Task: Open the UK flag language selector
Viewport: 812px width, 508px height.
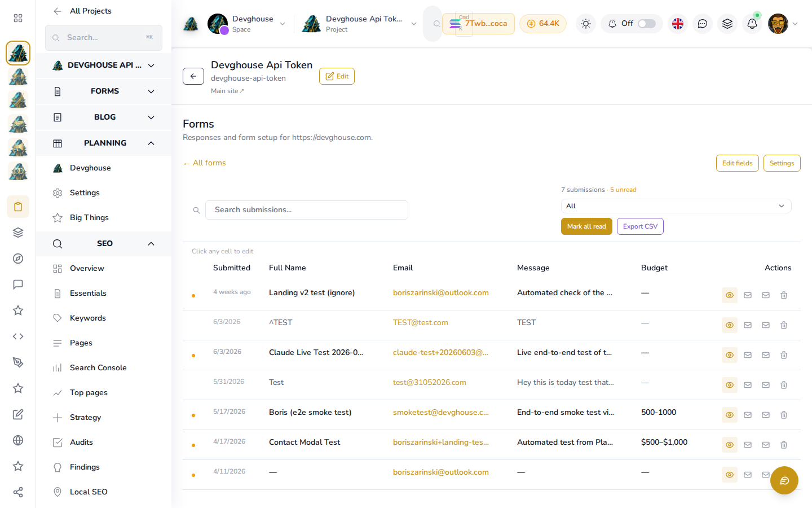Action: [678, 24]
